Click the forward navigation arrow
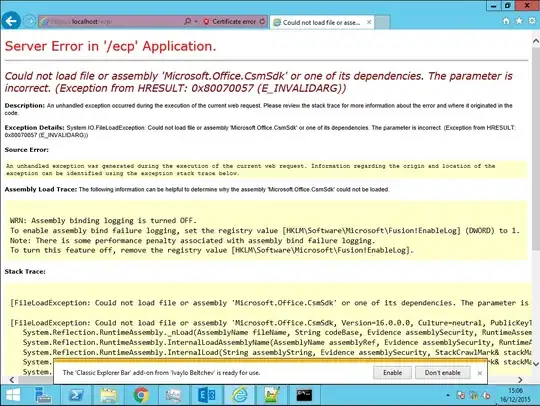 pos(30,21)
